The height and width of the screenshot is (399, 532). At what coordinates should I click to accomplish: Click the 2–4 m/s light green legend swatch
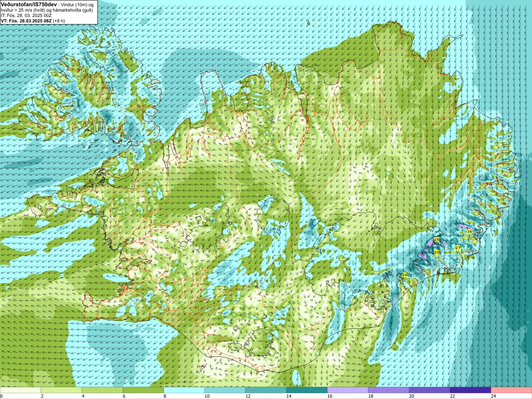point(61,390)
